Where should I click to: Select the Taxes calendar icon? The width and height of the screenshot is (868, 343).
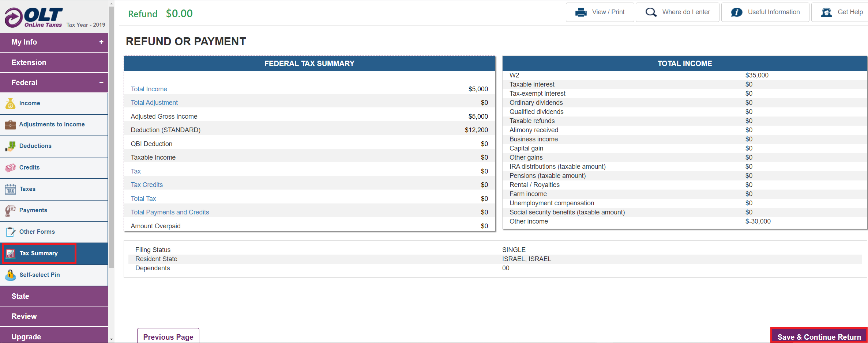tap(10, 189)
